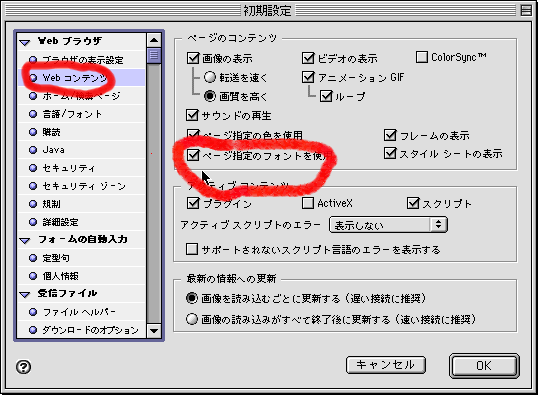The image size is (538, 395).
Task: Select the 転送を速く radio button
Action: coord(210,77)
